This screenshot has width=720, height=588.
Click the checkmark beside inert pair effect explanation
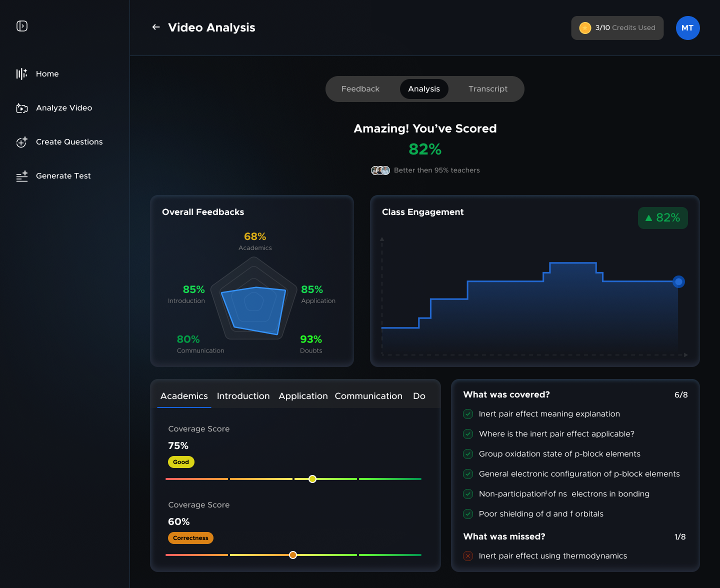(467, 414)
